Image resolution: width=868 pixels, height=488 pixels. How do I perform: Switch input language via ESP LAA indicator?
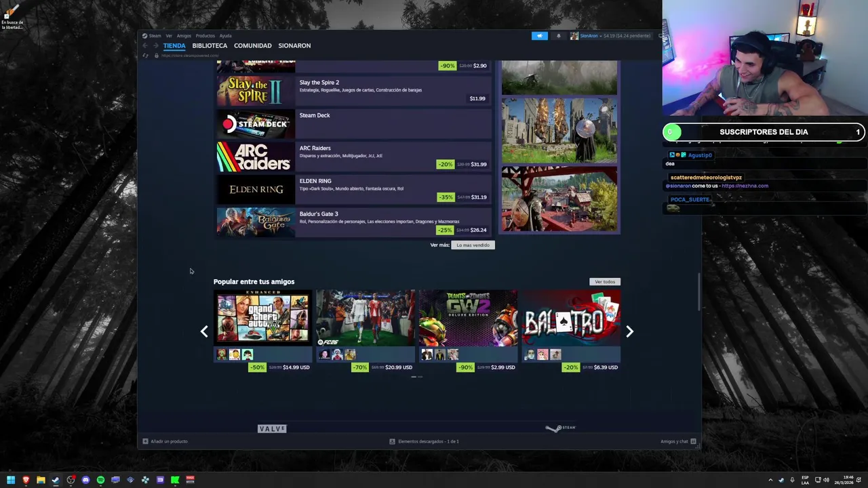[x=805, y=480]
